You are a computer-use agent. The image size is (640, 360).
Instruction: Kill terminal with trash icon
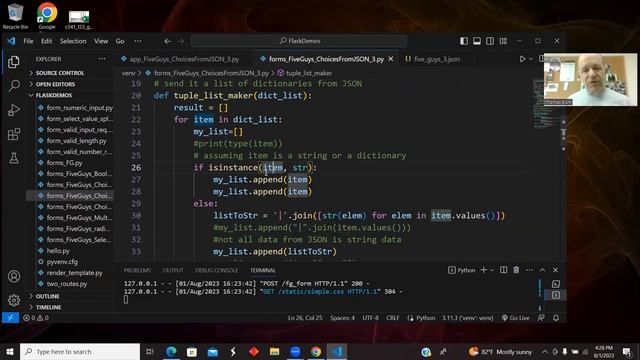tap(516, 270)
